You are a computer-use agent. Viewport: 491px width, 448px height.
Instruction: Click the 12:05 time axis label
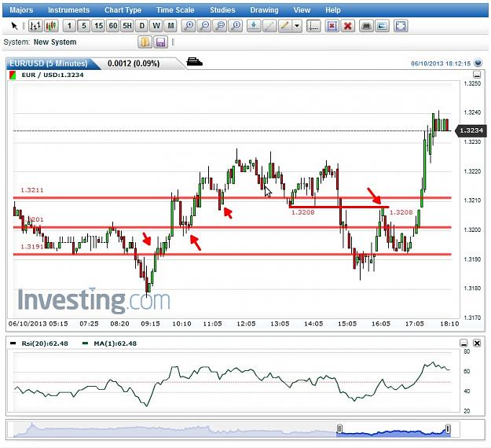246,324
